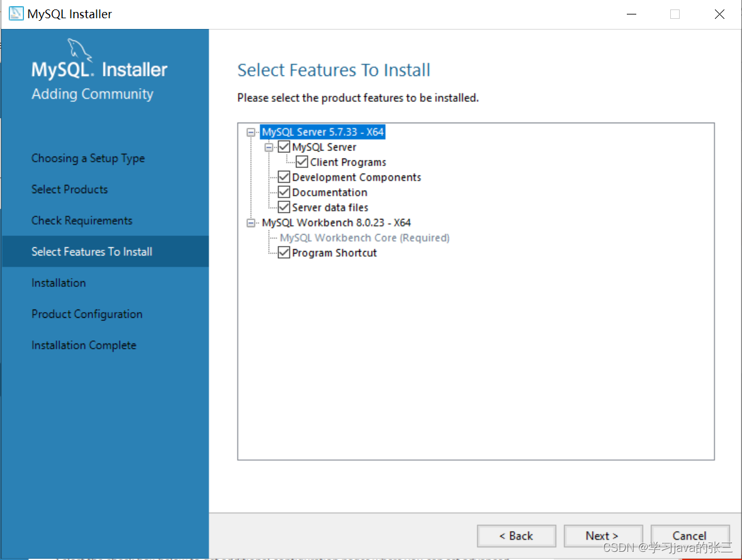Close the MySQL Installer window
Screen dimensions: 742x560
719,14
